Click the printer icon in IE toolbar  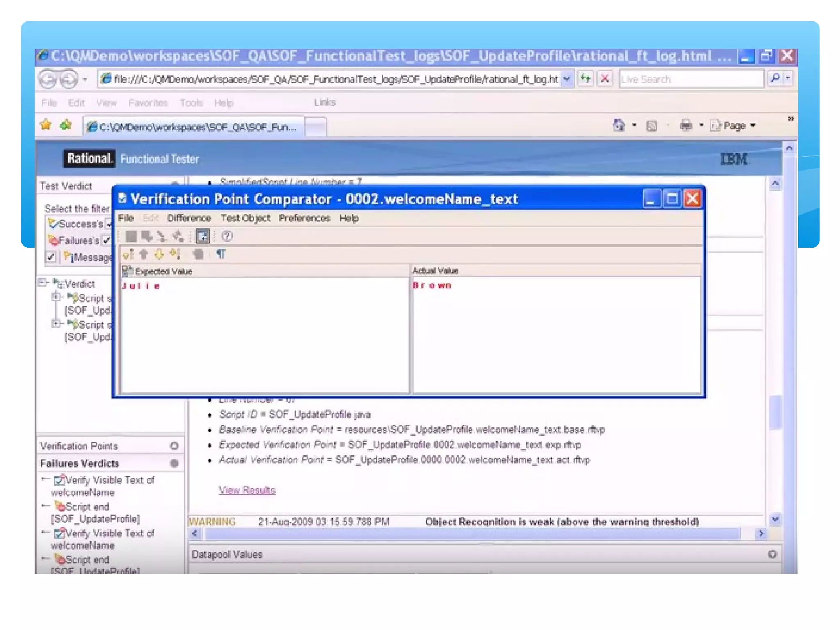tap(686, 125)
